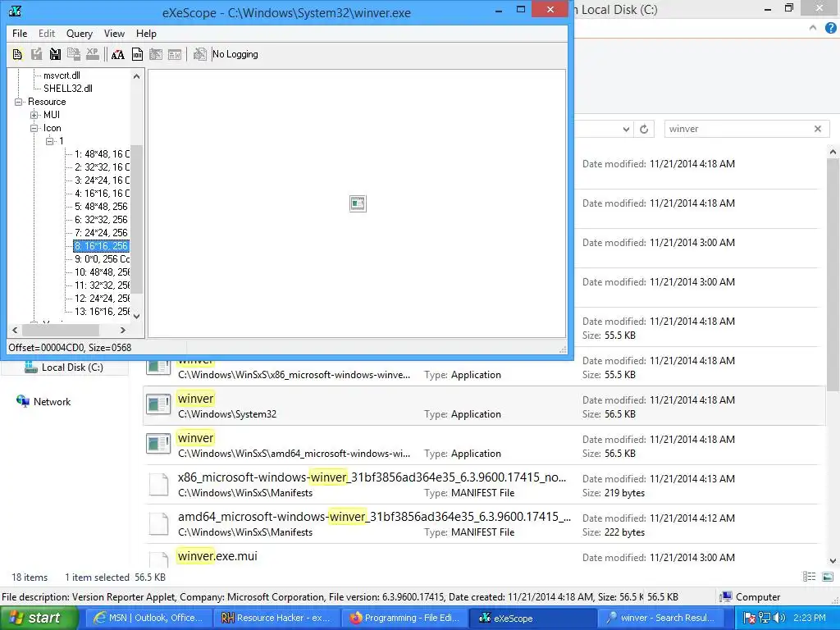Expand the Explorer ribbon with the chevron
This screenshot has width=840, height=630.
point(813,28)
